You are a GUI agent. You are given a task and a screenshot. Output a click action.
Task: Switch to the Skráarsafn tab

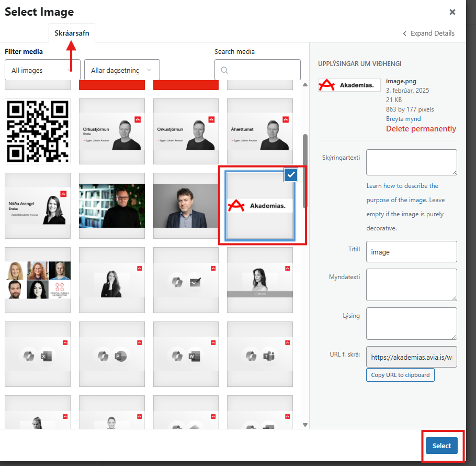(x=72, y=33)
